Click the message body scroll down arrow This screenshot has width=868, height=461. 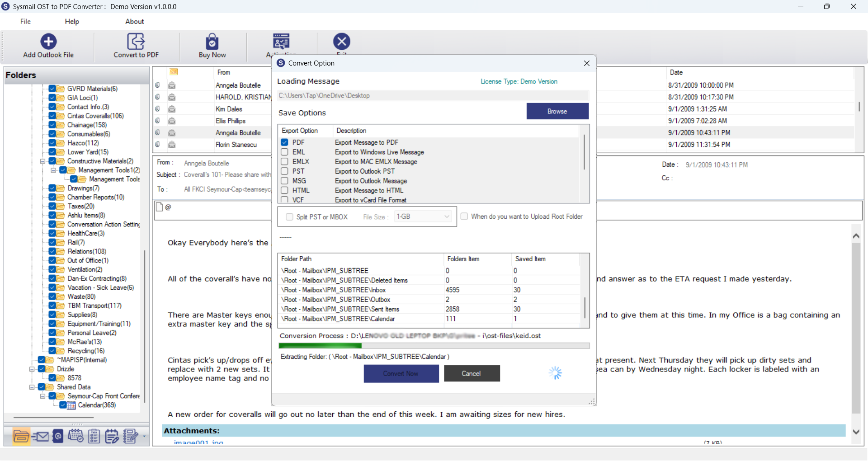point(856,432)
